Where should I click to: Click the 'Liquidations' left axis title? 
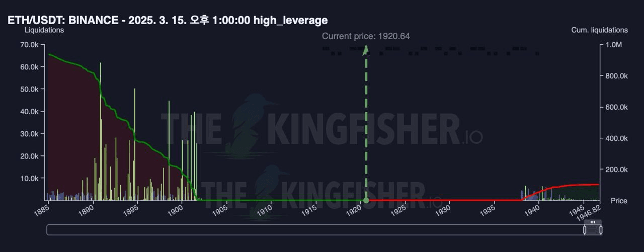click(44, 30)
